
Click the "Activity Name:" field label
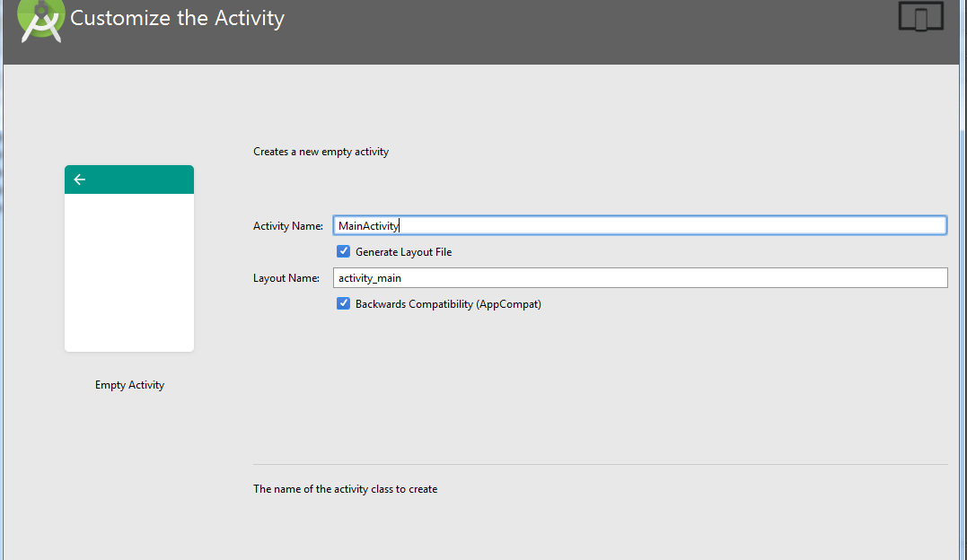point(287,226)
